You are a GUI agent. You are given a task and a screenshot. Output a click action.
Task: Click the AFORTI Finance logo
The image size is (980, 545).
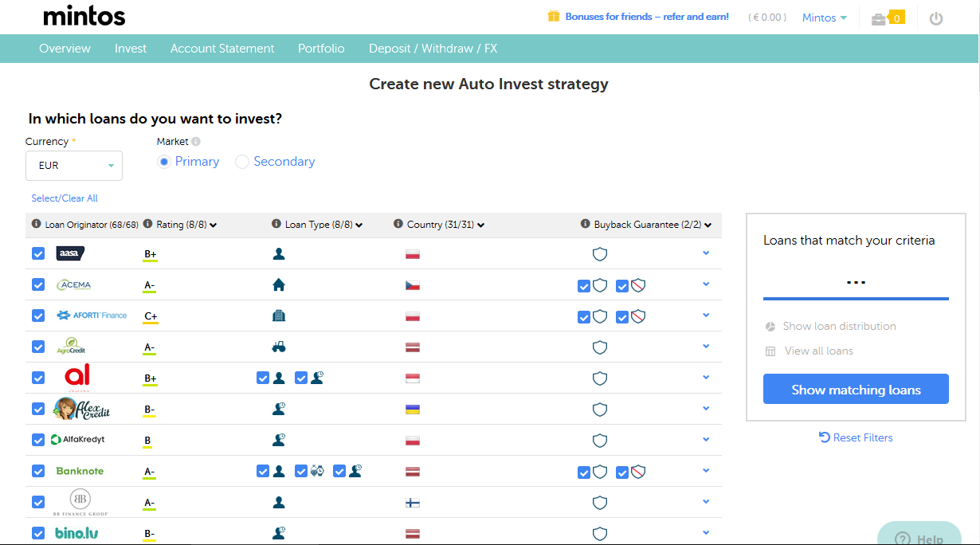(x=92, y=316)
